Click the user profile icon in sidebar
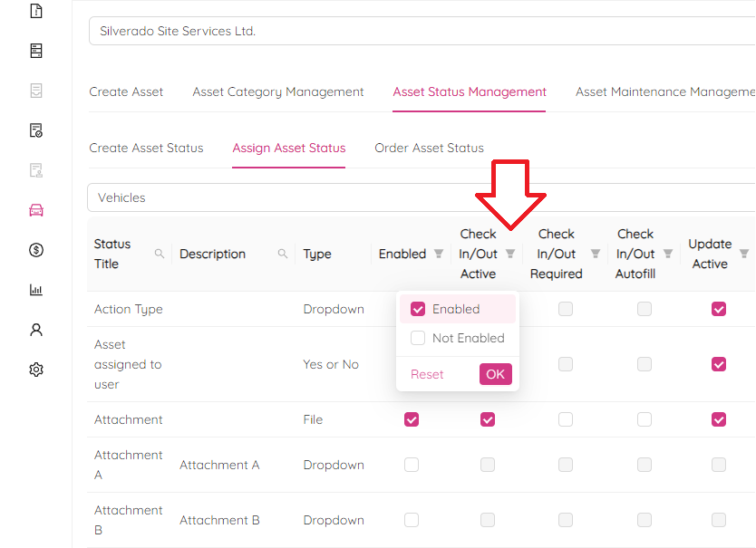Viewport: 756px width, 548px height. (x=36, y=330)
